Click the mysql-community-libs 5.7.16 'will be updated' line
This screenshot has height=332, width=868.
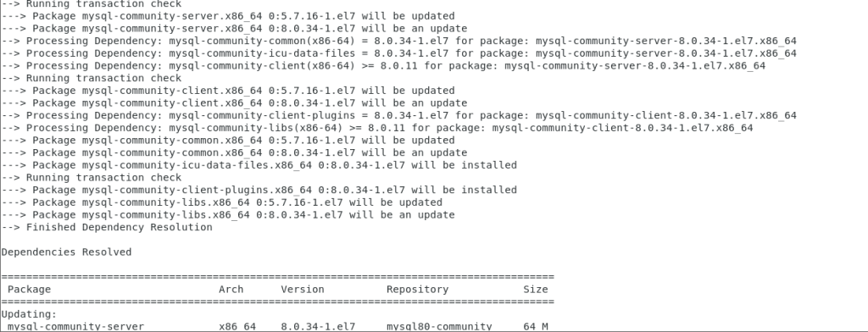(222, 202)
